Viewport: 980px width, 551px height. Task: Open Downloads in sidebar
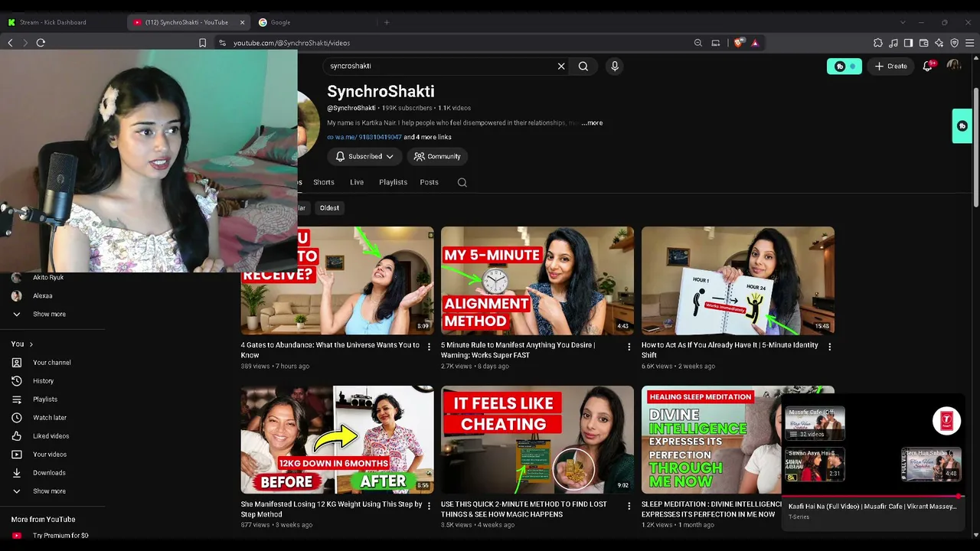click(x=49, y=473)
